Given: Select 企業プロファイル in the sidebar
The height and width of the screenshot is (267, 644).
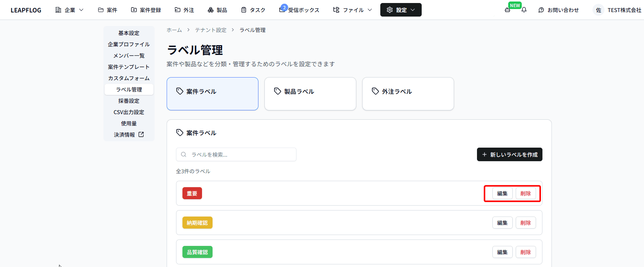Looking at the screenshot, I should pos(129,44).
